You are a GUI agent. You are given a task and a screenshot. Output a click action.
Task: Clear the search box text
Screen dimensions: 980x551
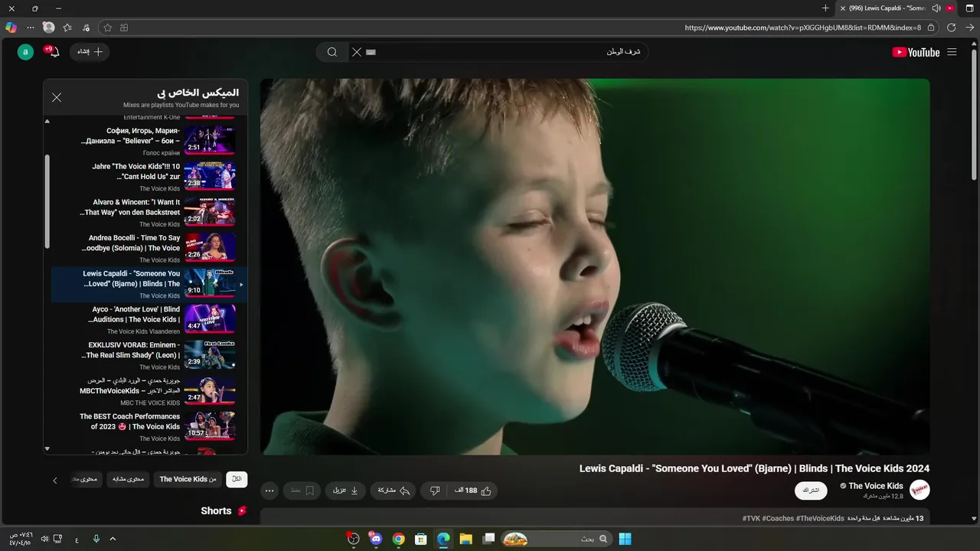[x=356, y=52]
